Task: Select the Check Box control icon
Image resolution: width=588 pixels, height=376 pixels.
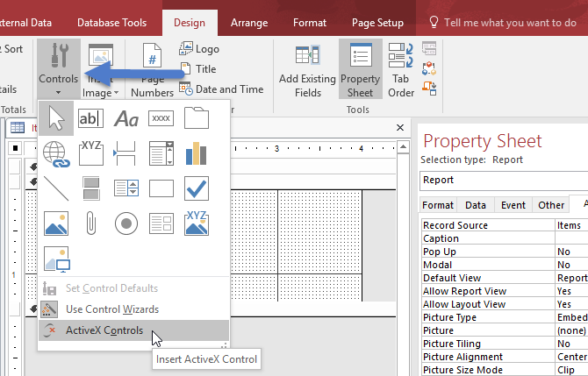Action: pyautogui.click(x=197, y=188)
